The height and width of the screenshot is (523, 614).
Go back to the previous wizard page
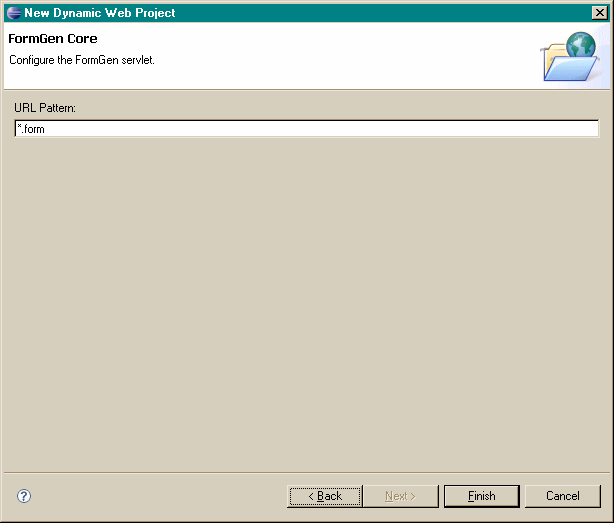point(325,496)
